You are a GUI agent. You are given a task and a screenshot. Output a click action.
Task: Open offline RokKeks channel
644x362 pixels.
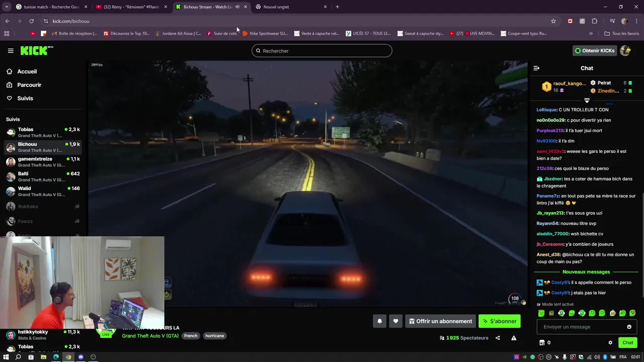coord(43,206)
